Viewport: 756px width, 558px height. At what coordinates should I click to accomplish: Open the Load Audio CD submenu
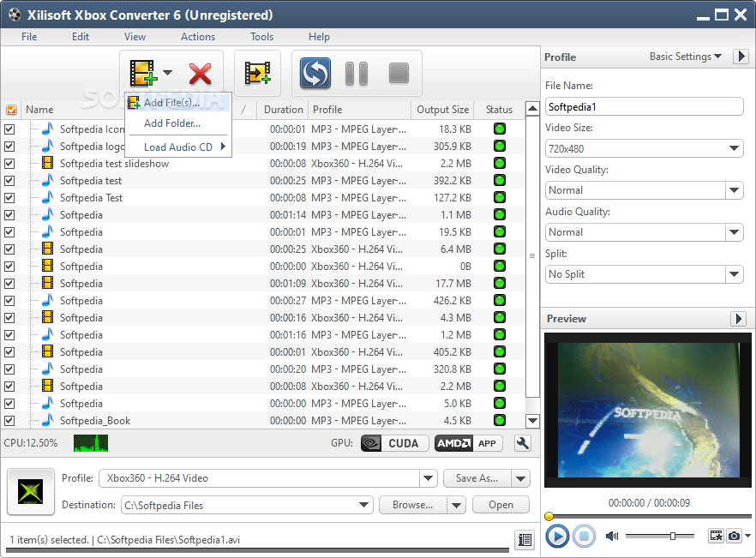[178, 147]
